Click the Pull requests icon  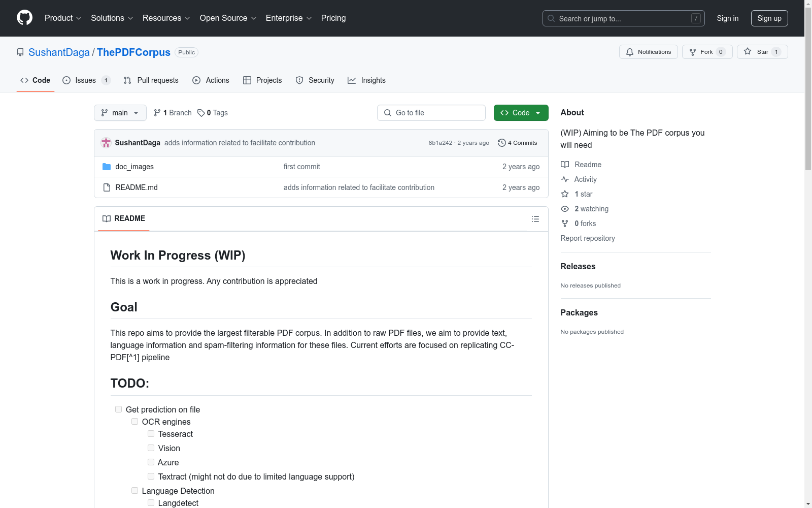click(x=127, y=80)
